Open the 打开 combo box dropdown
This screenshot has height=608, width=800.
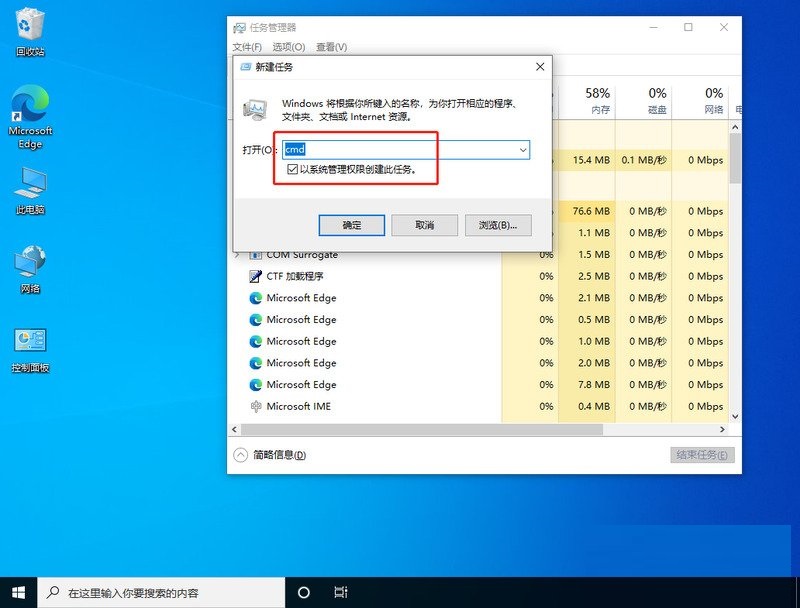(523, 148)
